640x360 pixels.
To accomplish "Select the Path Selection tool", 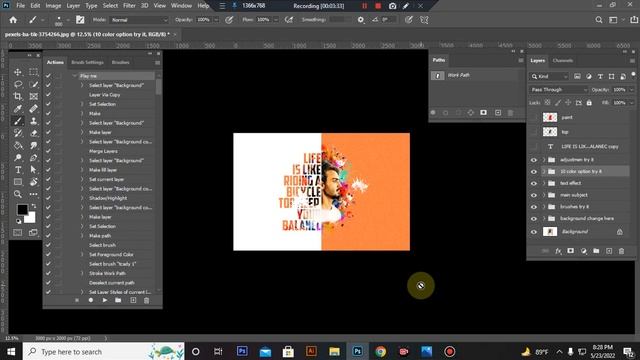I will [x=33, y=169].
